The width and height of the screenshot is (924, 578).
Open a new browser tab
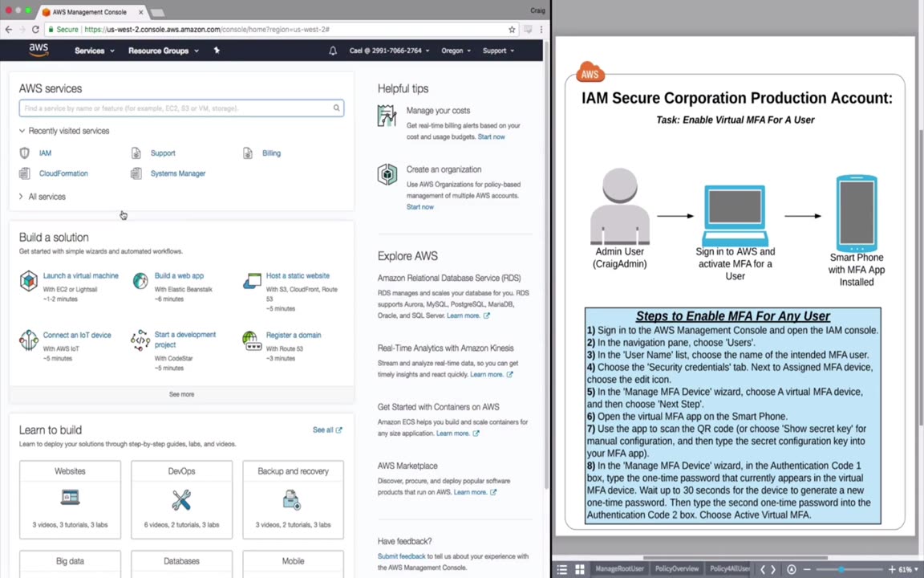(157, 12)
